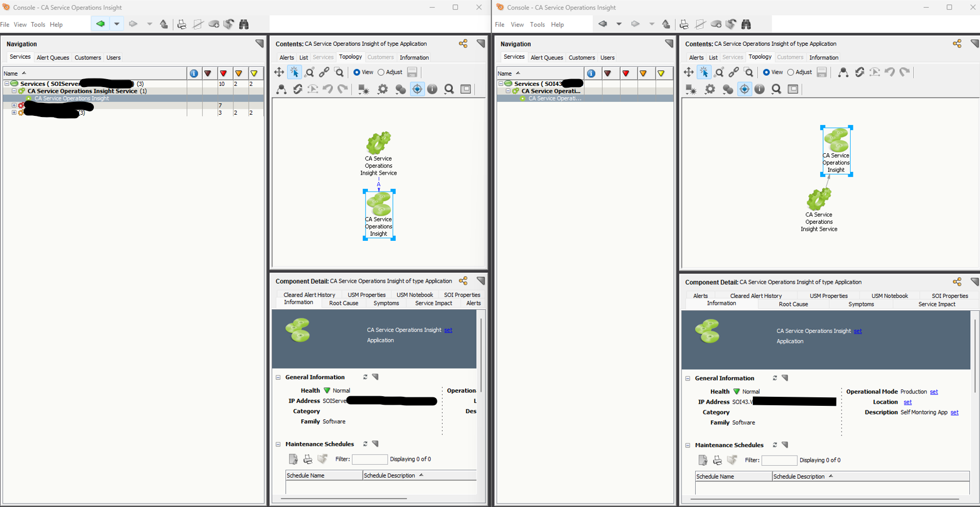The width and height of the screenshot is (980, 507).
Task: Select the Pan tool in left Topology toolbar
Action: 279,72
